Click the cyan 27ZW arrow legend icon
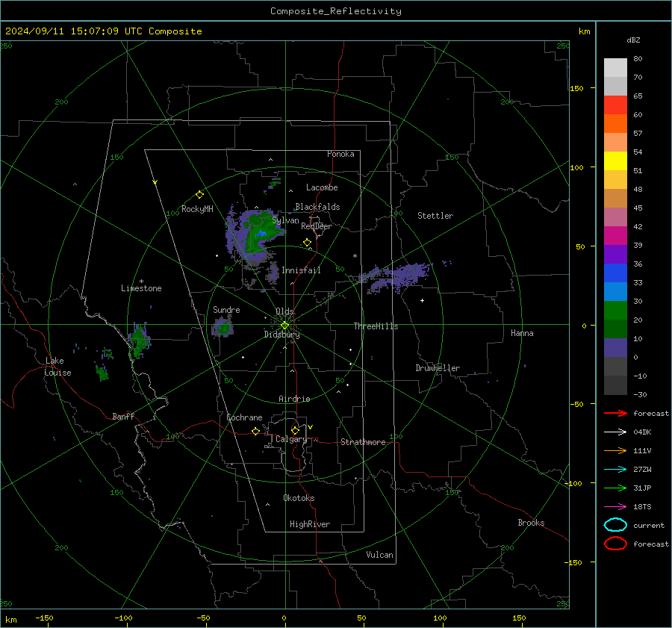 click(x=615, y=470)
